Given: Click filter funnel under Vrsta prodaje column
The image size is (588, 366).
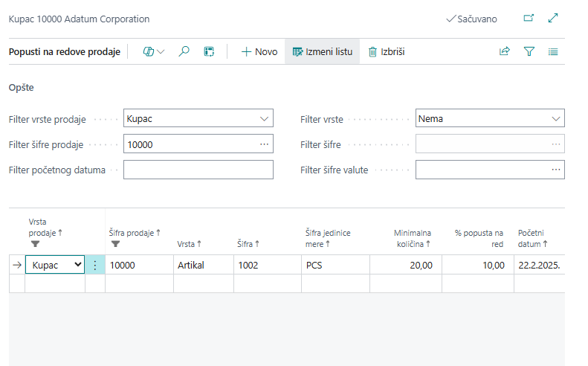Looking at the screenshot, I should (34, 243).
